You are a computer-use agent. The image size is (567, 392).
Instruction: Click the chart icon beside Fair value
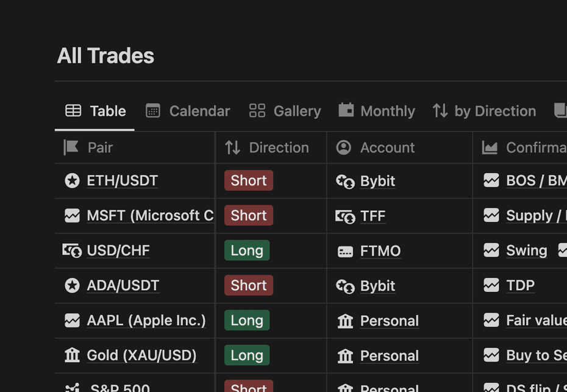(x=491, y=321)
